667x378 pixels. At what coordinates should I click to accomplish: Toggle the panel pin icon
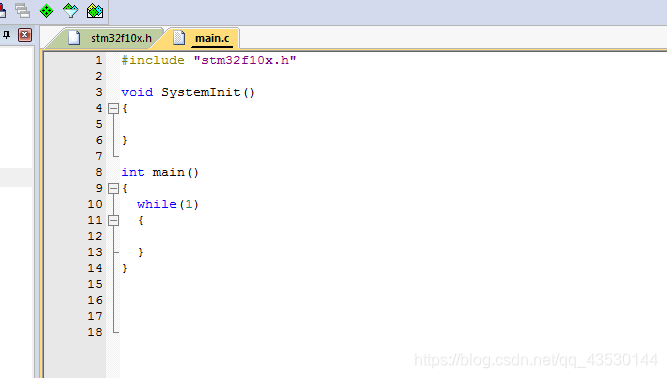coord(7,35)
